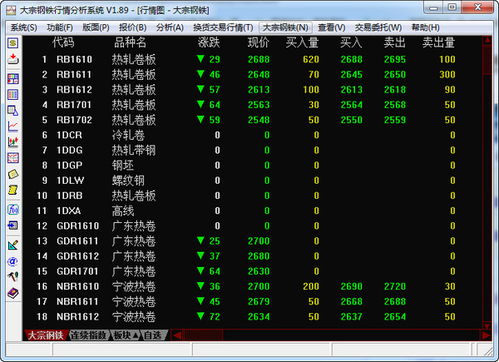The width and height of the screenshot is (499, 362).
Task: Sort by the 涨跌 column header
Action: coord(209,43)
